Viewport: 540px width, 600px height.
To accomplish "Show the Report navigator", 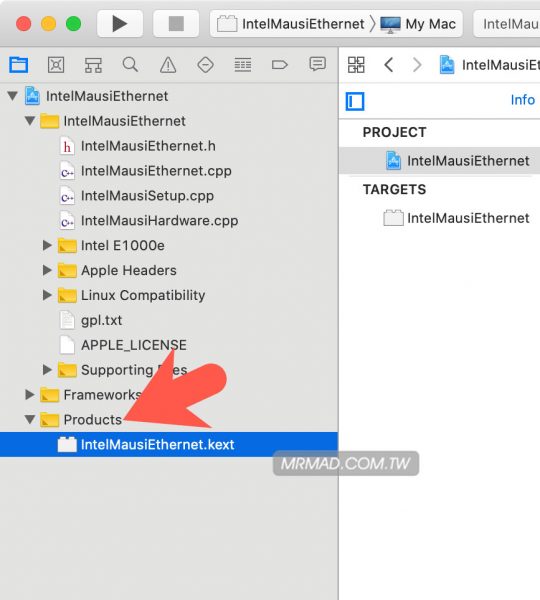I will click(317, 64).
